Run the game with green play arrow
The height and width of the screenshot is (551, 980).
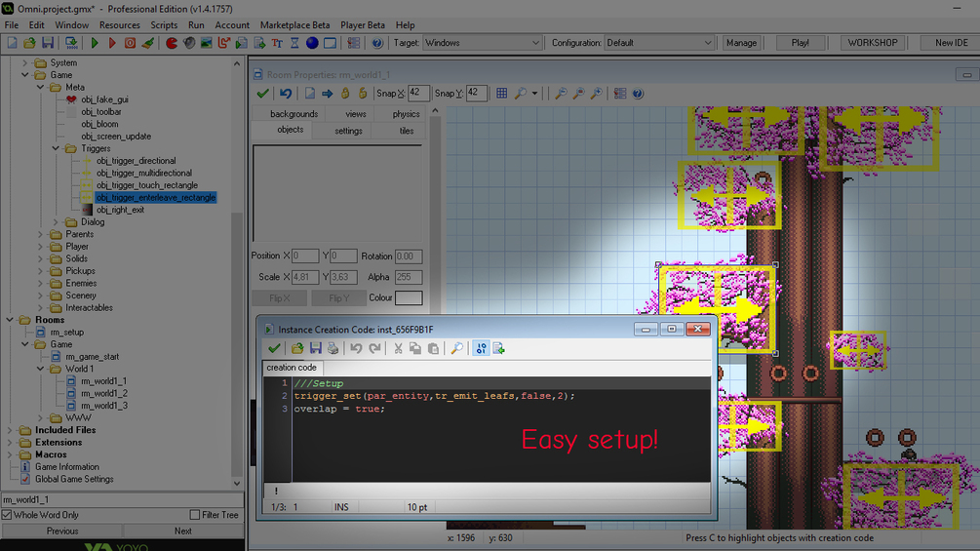(95, 43)
